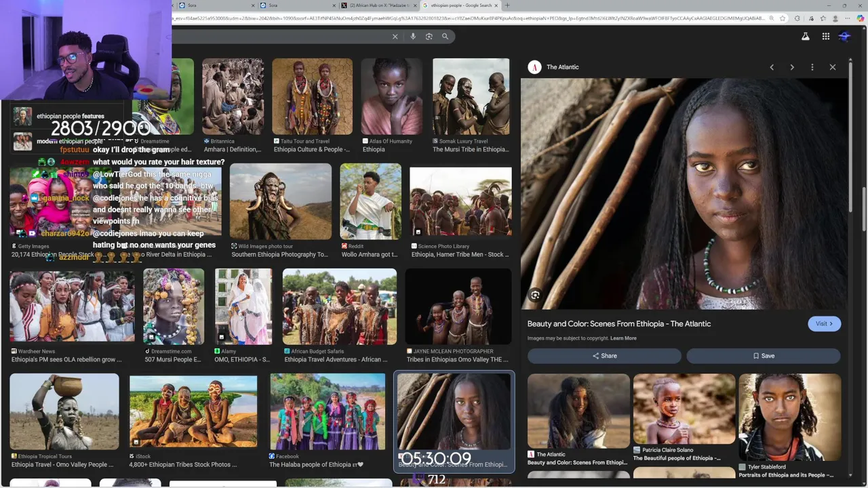Open Alamy OMO, ETHIOPIA image result

pos(243,306)
